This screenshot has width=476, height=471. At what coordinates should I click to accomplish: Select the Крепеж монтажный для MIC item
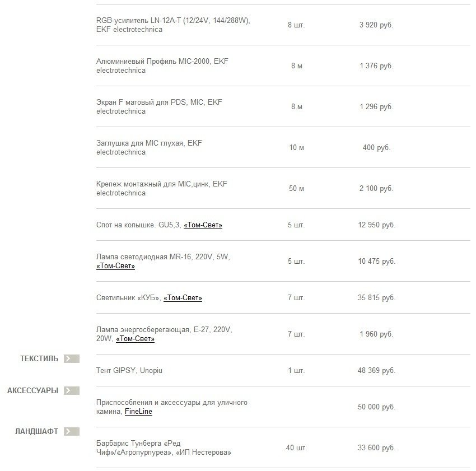pyautogui.click(x=161, y=189)
